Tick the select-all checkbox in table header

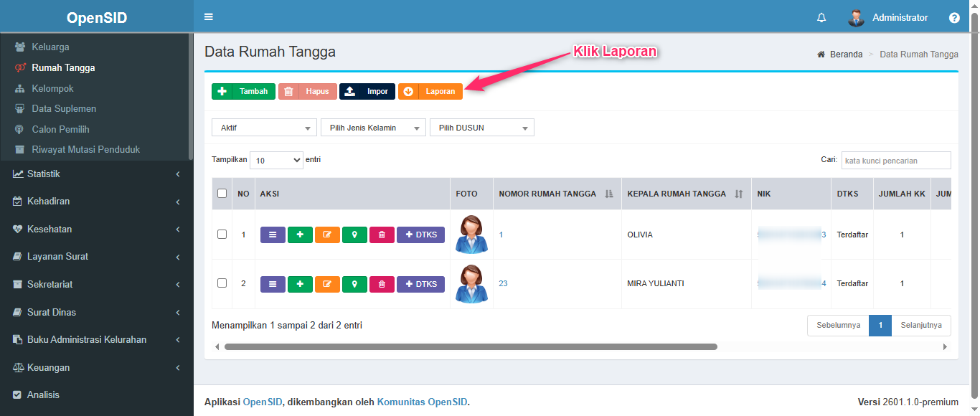click(x=222, y=194)
